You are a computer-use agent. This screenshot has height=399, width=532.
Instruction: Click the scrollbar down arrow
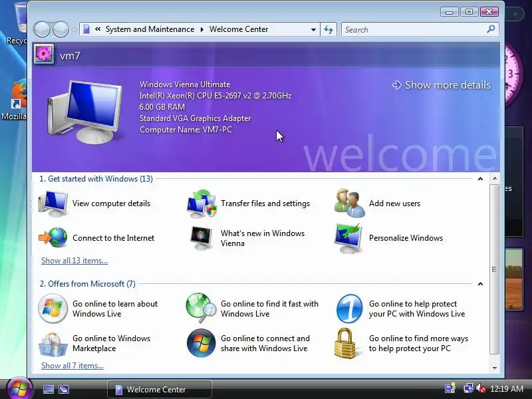(x=495, y=368)
